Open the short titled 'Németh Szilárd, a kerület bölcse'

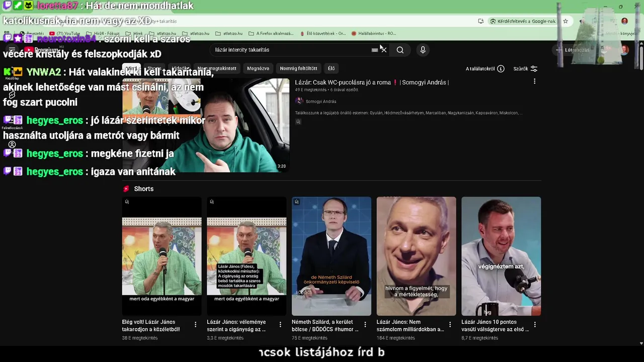point(325,325)
